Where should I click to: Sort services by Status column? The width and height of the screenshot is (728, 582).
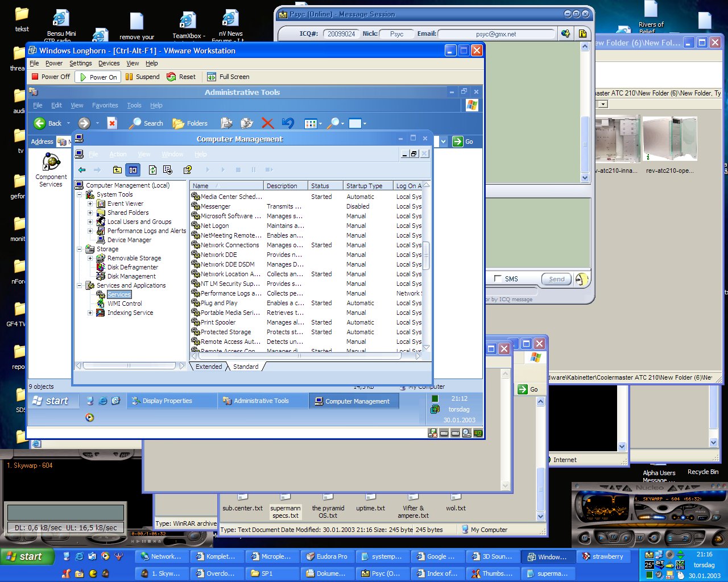(x=325, y=186)
